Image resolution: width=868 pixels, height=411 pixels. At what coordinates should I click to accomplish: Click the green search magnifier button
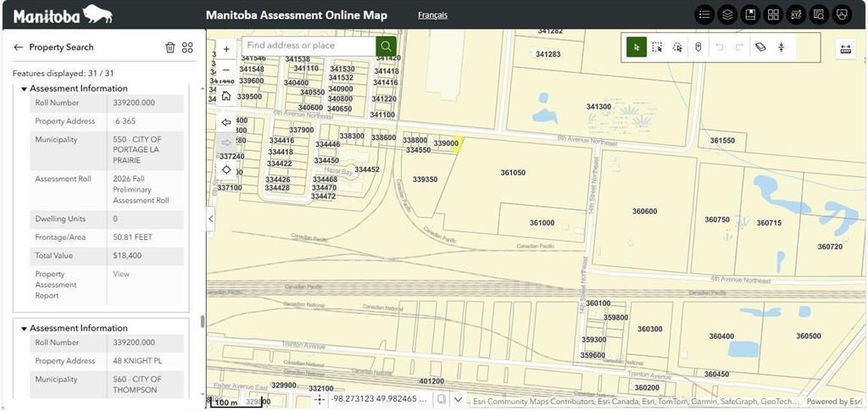click(x=387, y=46)
